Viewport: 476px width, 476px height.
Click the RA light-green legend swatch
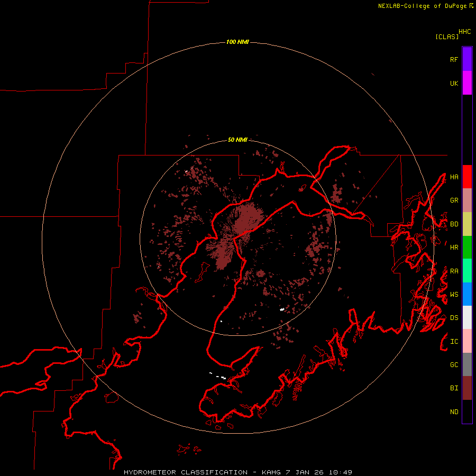click(x=467, y=271)
